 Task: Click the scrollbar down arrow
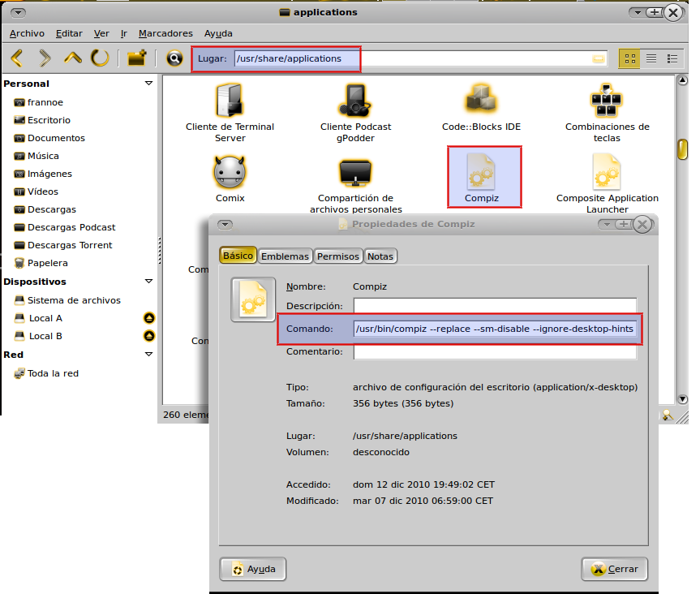[x=683, y=398]
